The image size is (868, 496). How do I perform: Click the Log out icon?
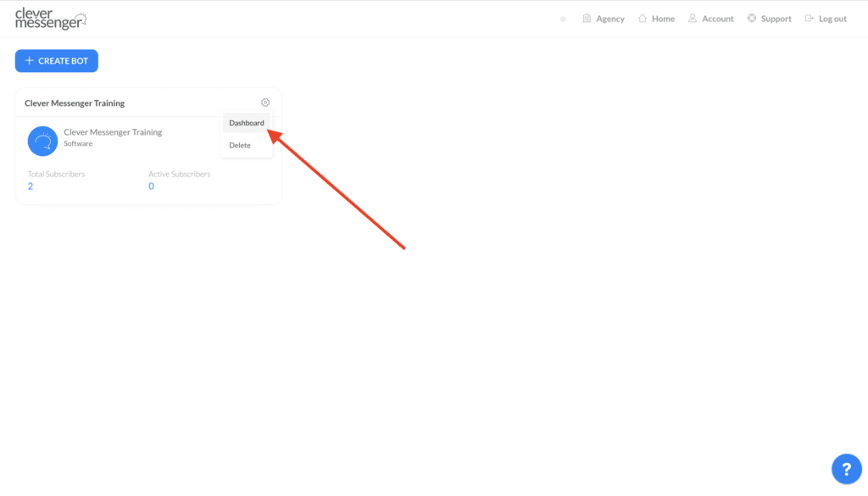coord(808,18)
